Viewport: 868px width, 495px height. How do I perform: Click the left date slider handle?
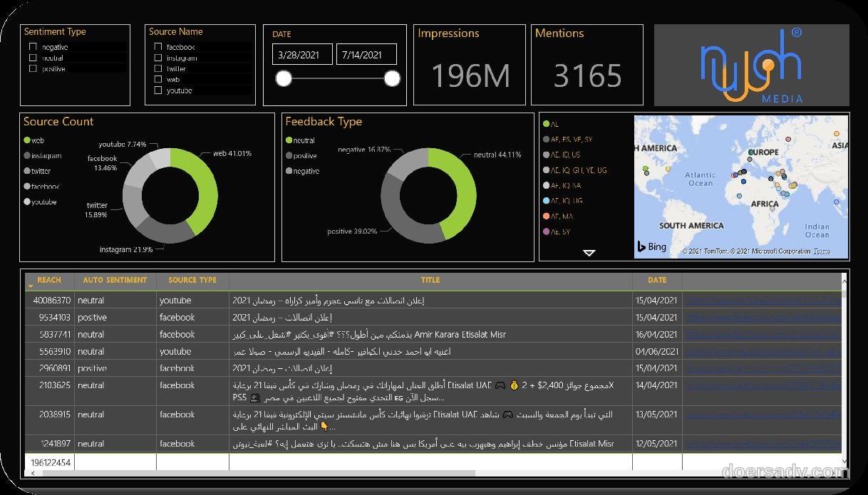click(284, 78)
